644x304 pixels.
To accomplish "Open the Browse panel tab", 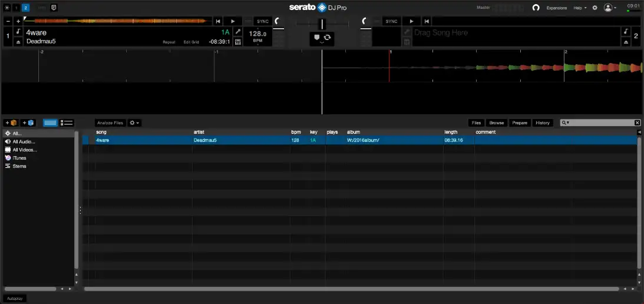I will coord(497,123).
